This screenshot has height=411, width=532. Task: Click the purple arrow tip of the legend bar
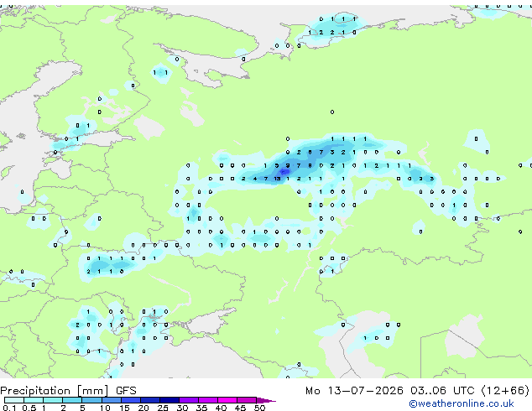tap(266, 400)
